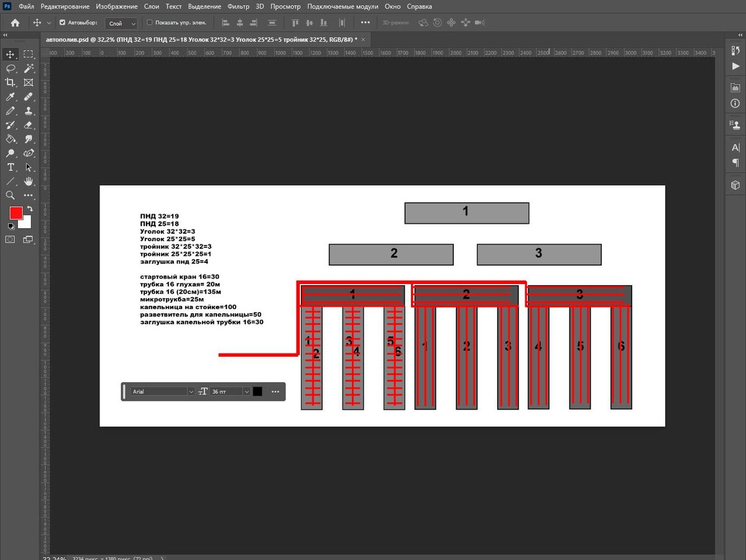Select the Rectangular Marquee tool
This screenshot has width=746, height=560.
coord(29,55)
